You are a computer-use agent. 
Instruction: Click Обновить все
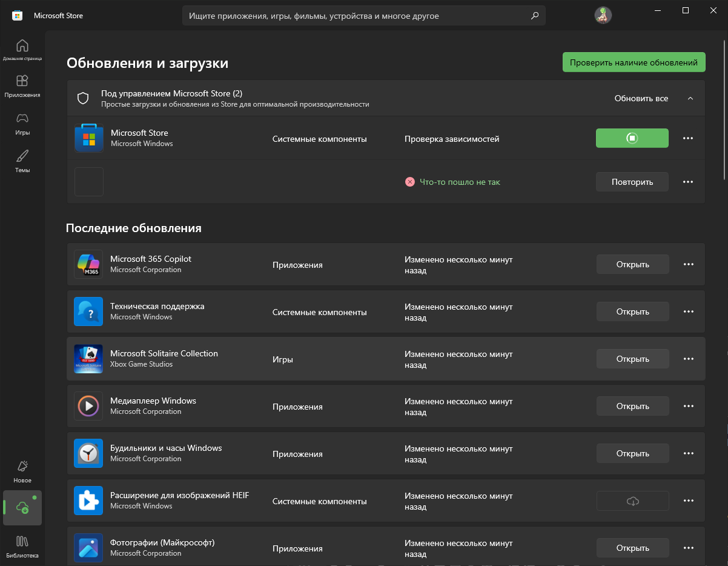[x=641, y=98]
